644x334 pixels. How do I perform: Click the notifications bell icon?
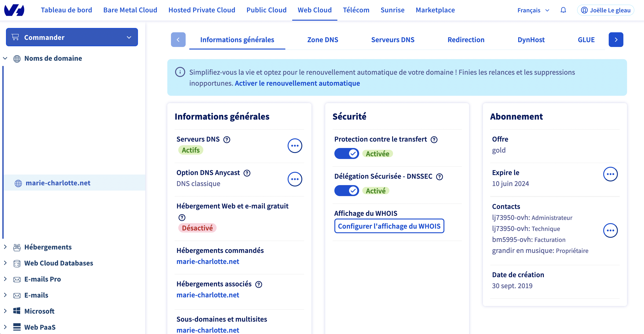[x=563, y=10]
